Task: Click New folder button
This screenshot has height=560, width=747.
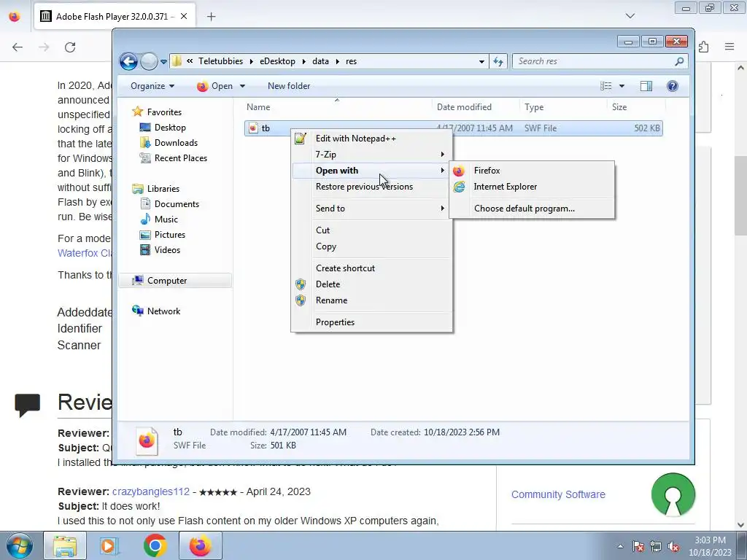Action: coord(289,86)
